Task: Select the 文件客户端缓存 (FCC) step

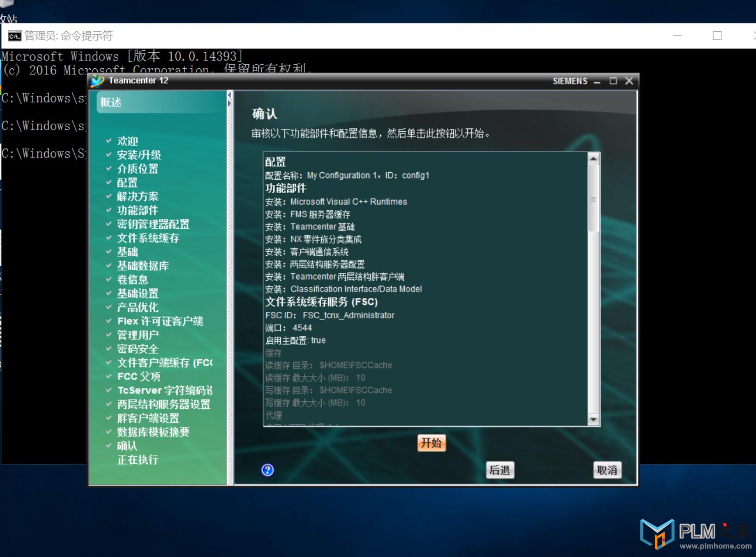Action: (x=165, y=363)
